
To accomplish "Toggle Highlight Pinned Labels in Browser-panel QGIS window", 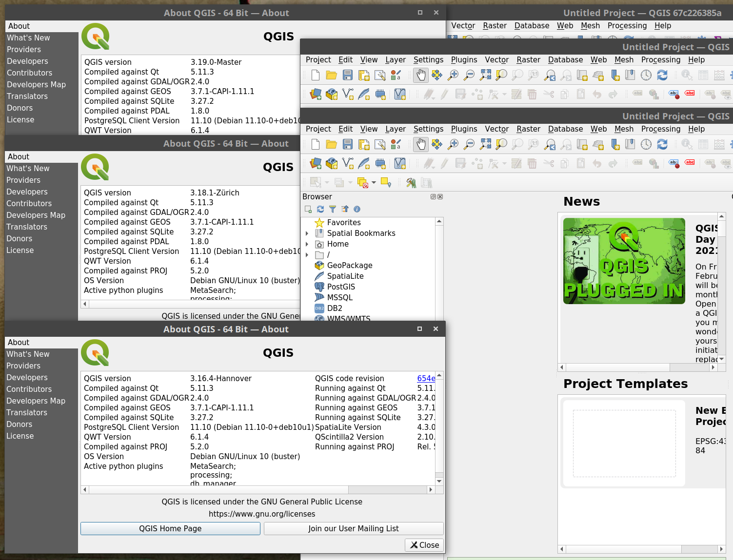I will coord(674,163).
